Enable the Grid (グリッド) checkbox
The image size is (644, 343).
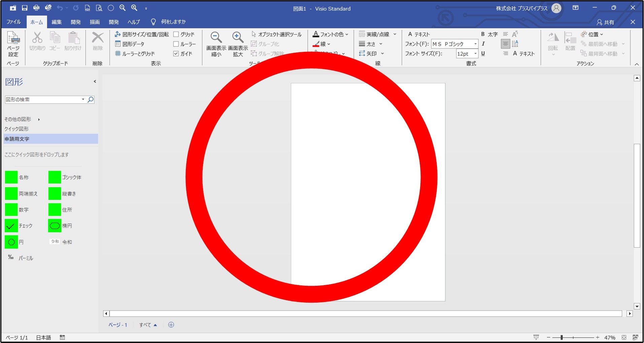[176, 34]
